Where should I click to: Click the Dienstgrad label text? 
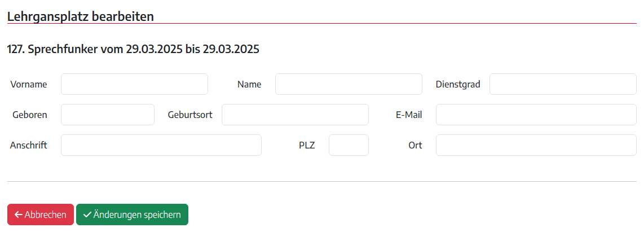pyautogui.click(x=458, y=84)
